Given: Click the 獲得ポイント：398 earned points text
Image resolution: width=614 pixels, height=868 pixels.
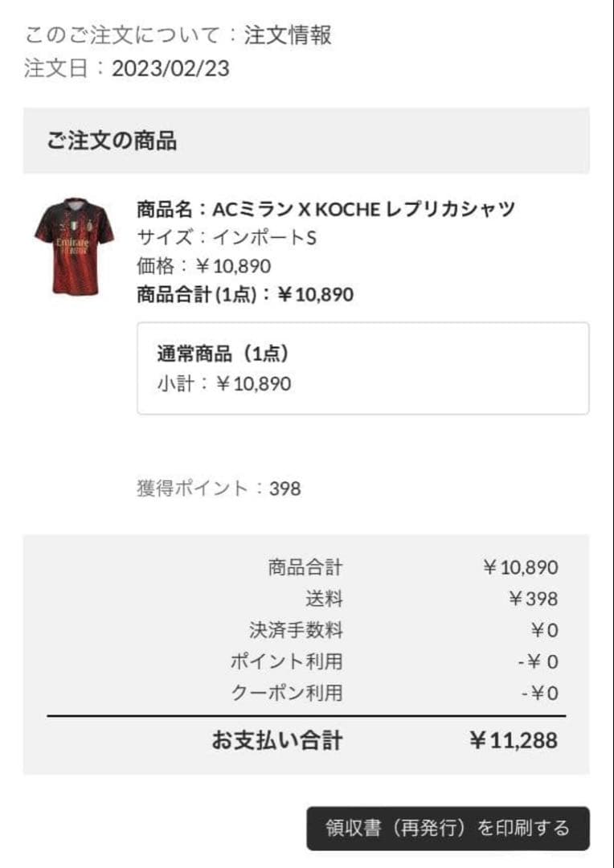Looking at the screenshot, I should 219,488.
